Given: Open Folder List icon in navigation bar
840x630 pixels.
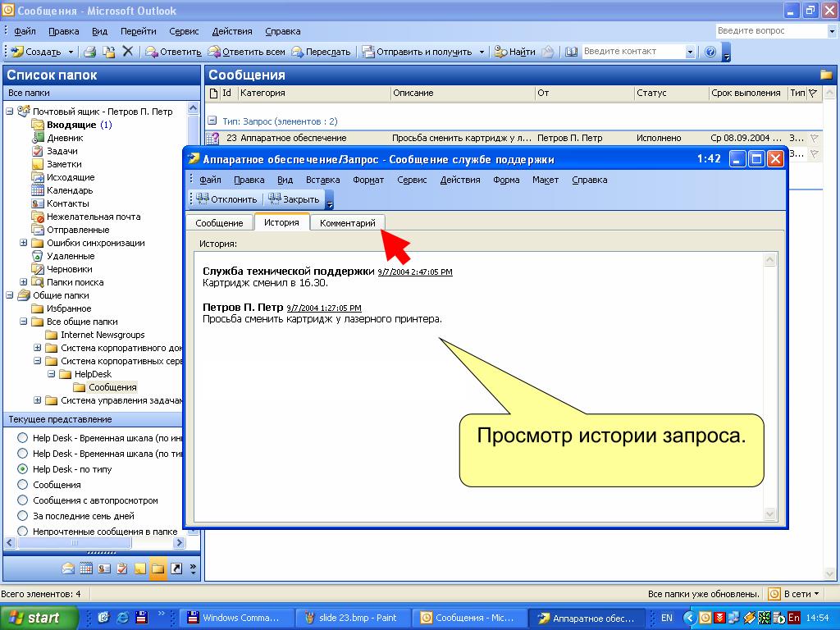Looking at the screenshot, I should pos(157,568).
